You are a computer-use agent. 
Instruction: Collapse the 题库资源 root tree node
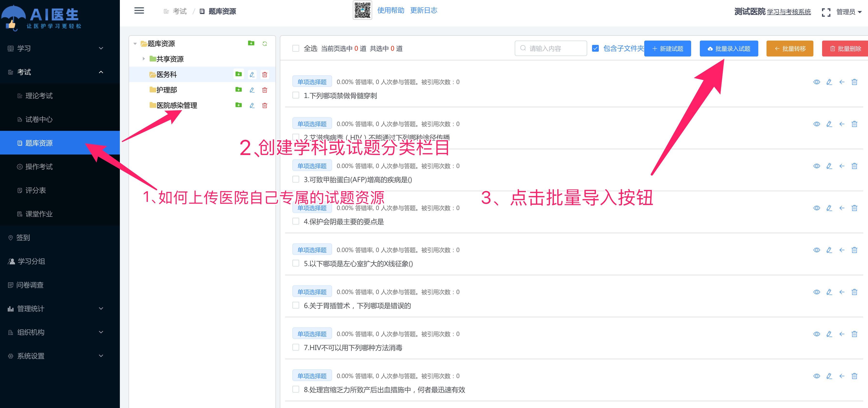coord(135,44)
